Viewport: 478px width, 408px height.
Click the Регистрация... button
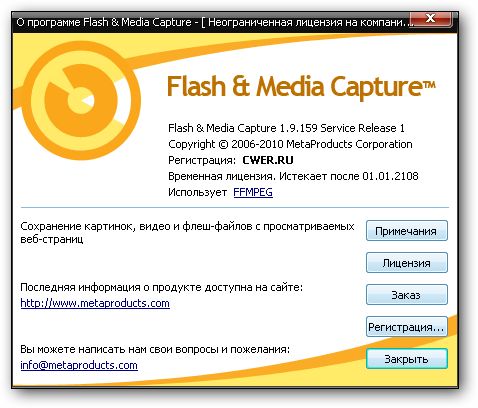pos(407,327)
